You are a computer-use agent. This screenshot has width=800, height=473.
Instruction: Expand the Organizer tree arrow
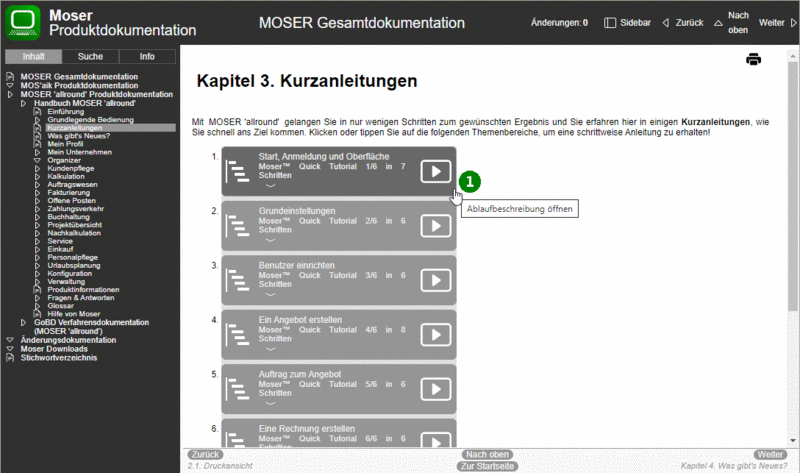pos(37,160)
